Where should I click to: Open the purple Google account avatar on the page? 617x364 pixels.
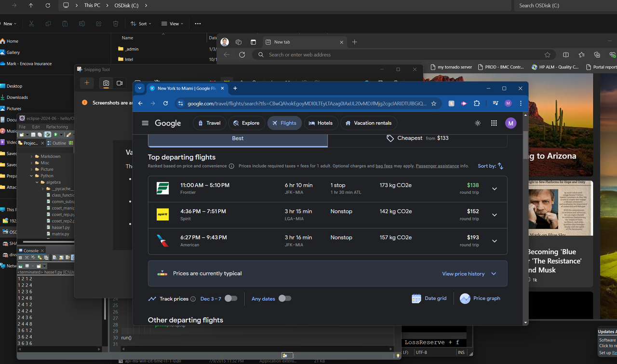(510, 123)
